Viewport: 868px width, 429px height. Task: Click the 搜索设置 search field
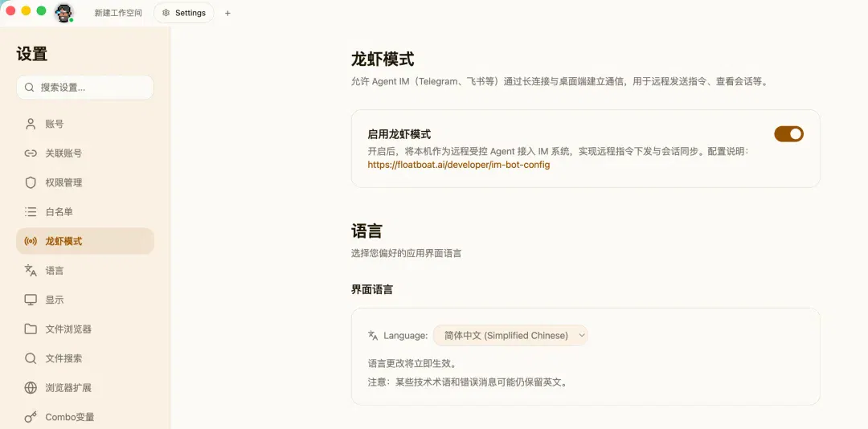(x=84, y=88)
